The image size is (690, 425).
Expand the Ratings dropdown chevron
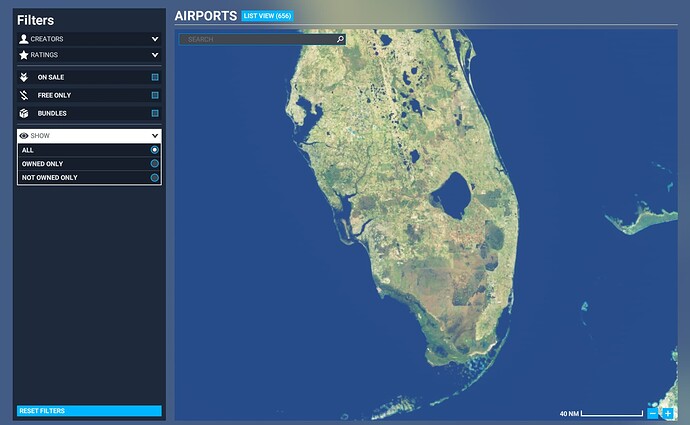point(155,55)
